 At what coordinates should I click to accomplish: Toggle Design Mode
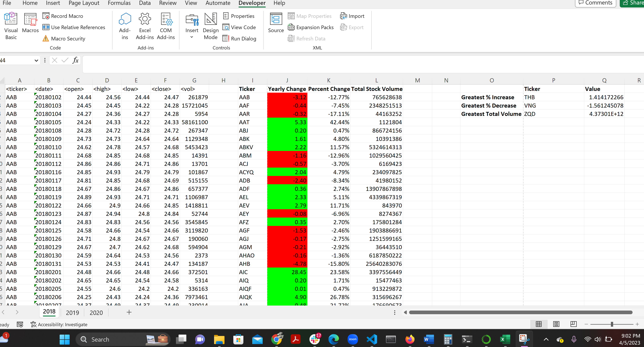210,26
